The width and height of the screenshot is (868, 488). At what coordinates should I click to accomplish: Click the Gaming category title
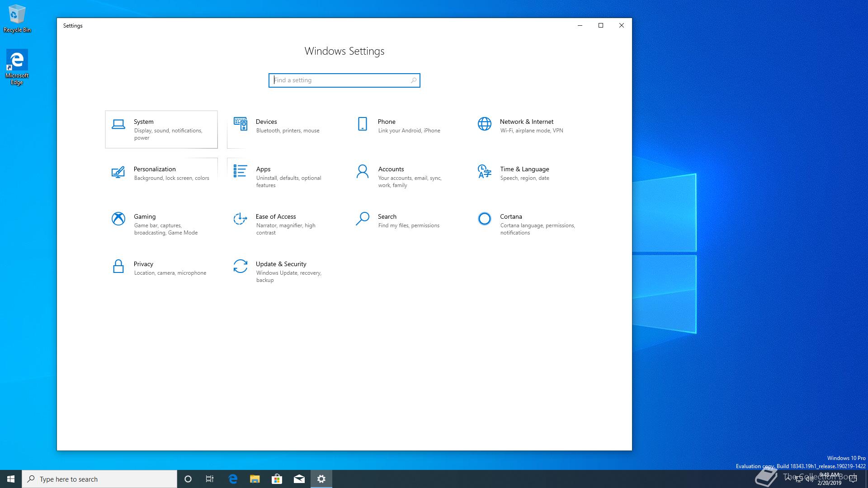pos(145,216)
